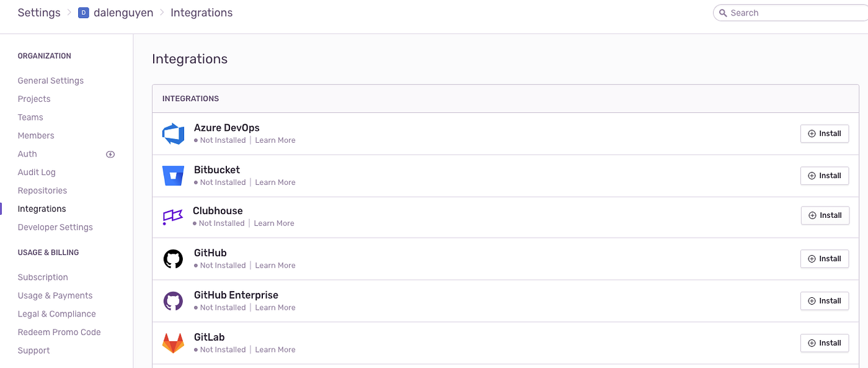
Task: Click the black GitHub octocat icon
Action: click(173, 259)
